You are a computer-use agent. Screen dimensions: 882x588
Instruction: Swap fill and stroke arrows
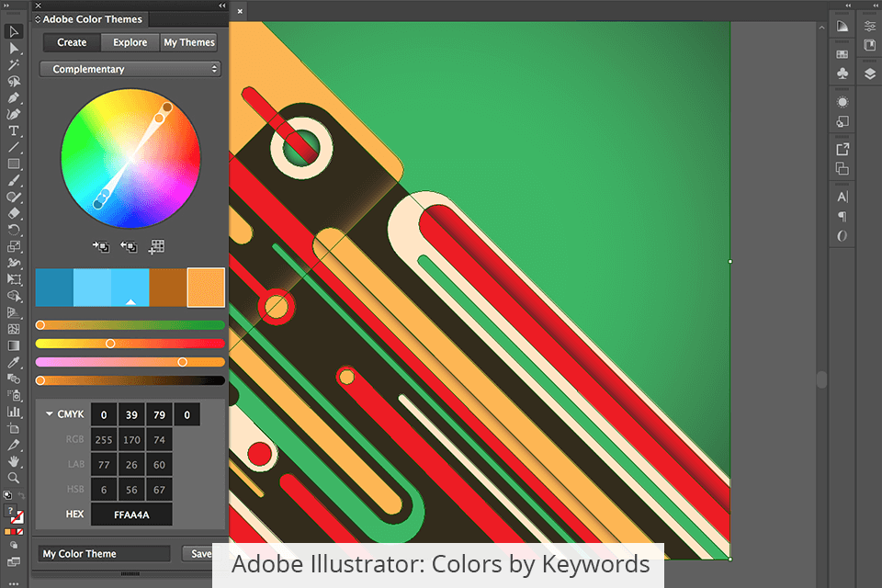pos(21,495)
